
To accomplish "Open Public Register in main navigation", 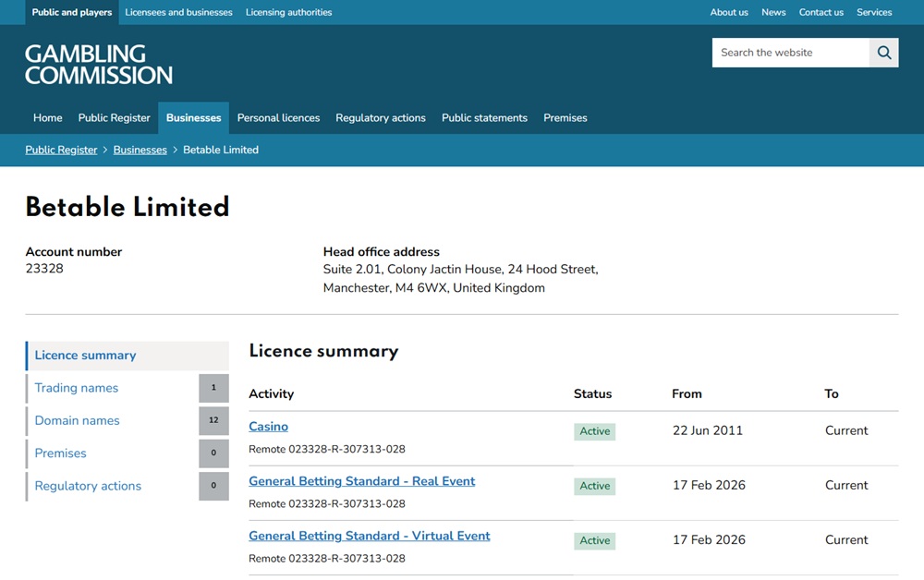I will pos(115,118).
